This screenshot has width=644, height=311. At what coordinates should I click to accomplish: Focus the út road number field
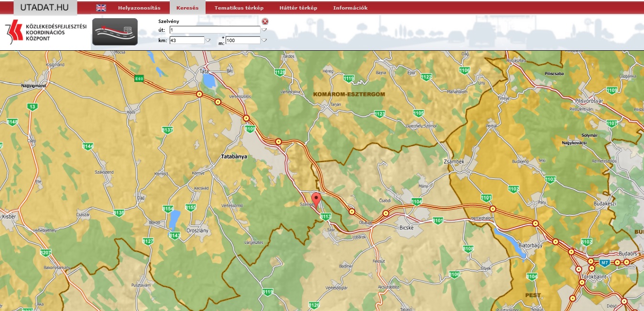215,30
